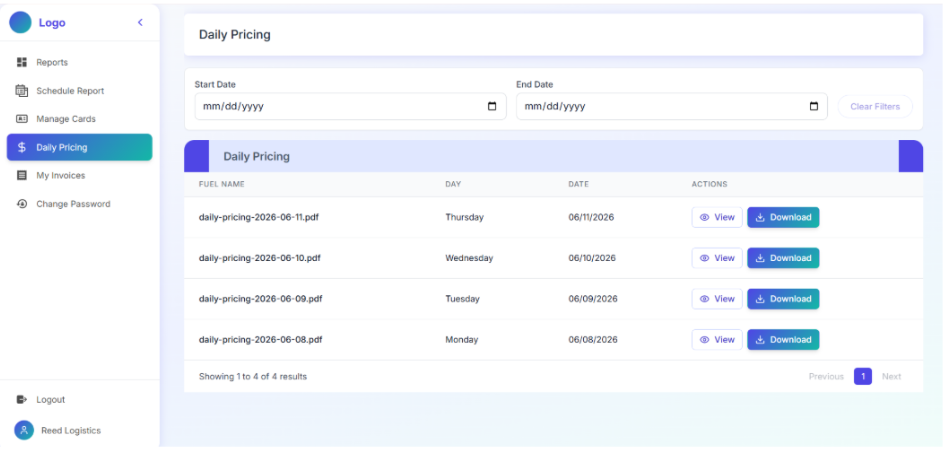Click the DAY column header
This screenshot has width=943, height=451.
(453, 184)
